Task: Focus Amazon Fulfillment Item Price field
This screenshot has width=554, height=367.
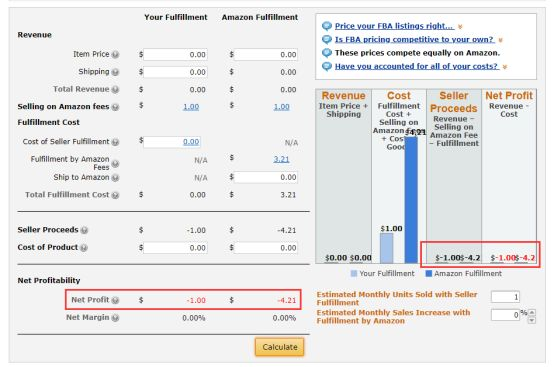Action: (266, 55)
